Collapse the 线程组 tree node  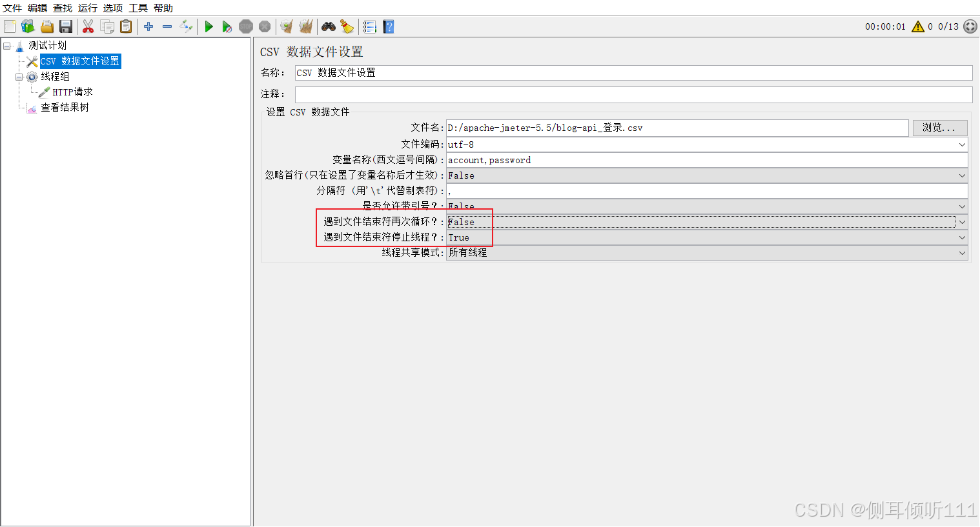(x=19, y=77)
